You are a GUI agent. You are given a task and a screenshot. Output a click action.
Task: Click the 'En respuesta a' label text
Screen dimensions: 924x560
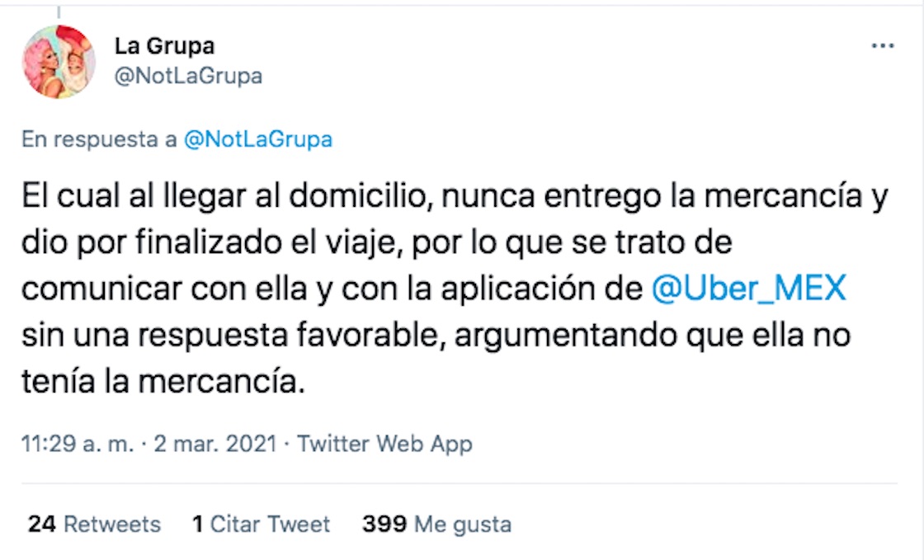[99, 139]
